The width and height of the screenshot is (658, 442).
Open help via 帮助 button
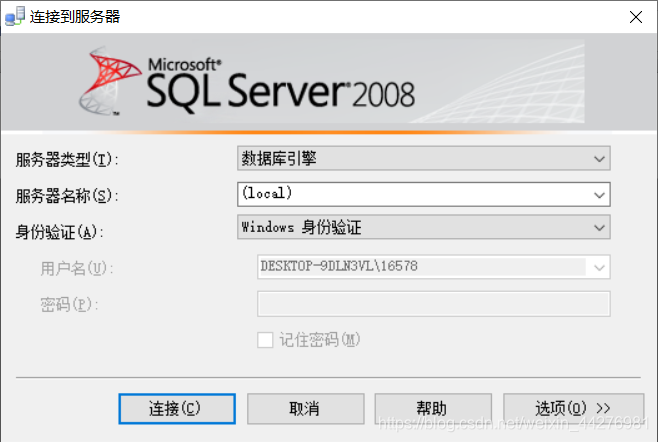433,408
